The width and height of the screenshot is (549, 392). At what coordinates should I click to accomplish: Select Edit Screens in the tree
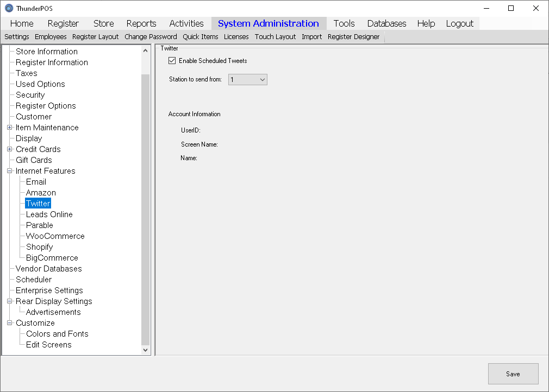click(49, 344)
